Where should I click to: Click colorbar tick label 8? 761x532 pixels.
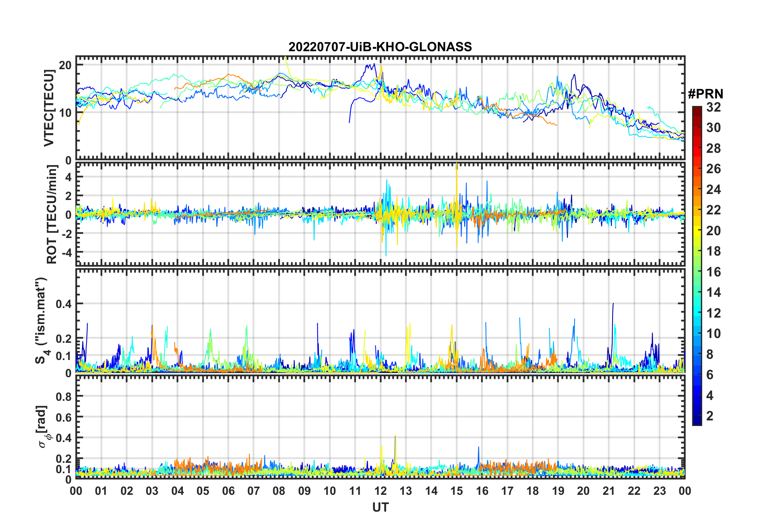click(710, 354)
